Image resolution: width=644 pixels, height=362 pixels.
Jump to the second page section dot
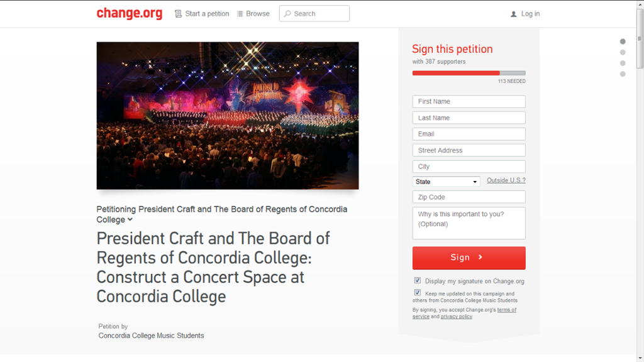point(623,52)
